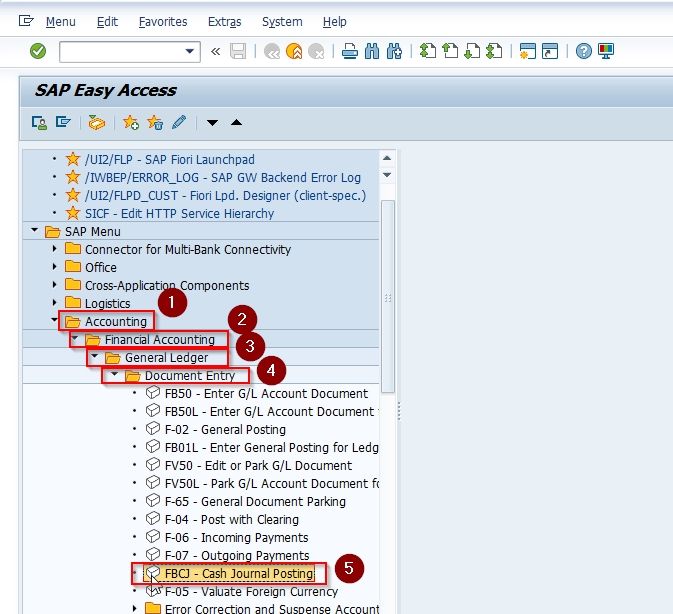The height and width of the screenshot is (614, 673).
Task: Click the Move Favorites Up arrow
Action: click(236, 123)
